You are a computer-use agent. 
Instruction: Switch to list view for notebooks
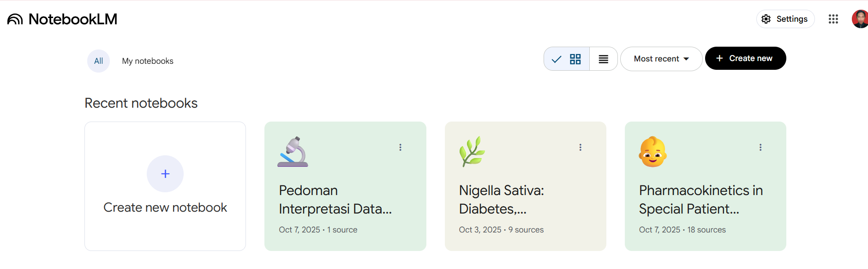coord(603,59)
